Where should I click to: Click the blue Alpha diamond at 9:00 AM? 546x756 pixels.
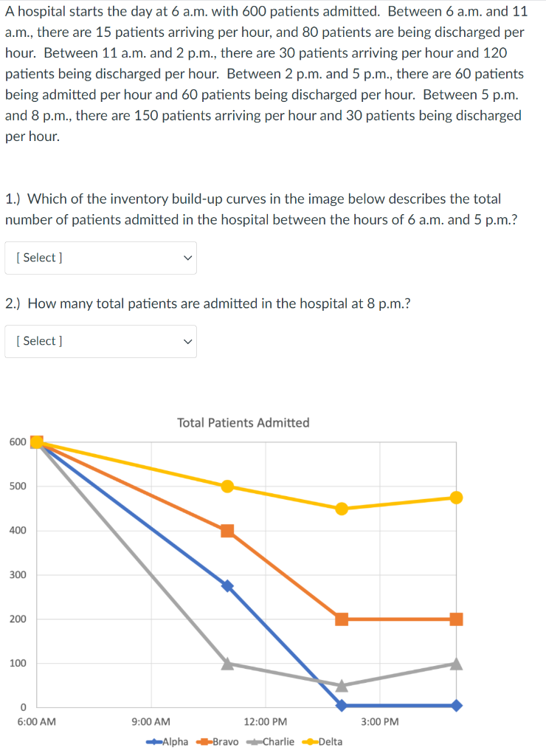pos(226,584)
